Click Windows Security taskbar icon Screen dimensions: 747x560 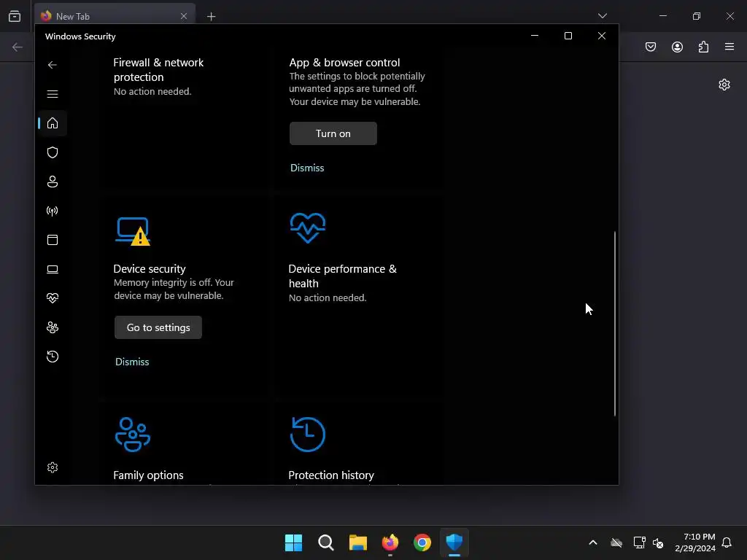tap(454, 542)
